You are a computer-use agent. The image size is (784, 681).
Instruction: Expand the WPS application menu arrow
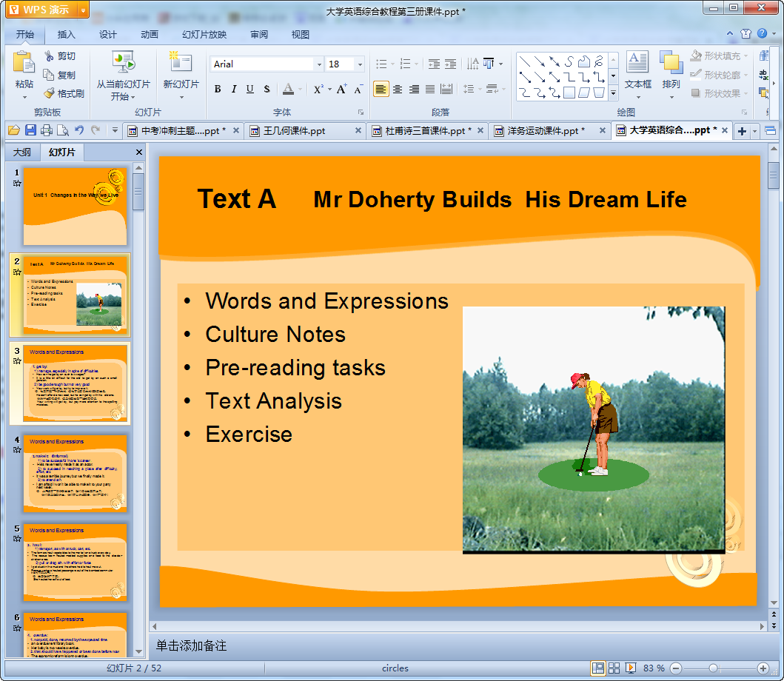point(83,10)
